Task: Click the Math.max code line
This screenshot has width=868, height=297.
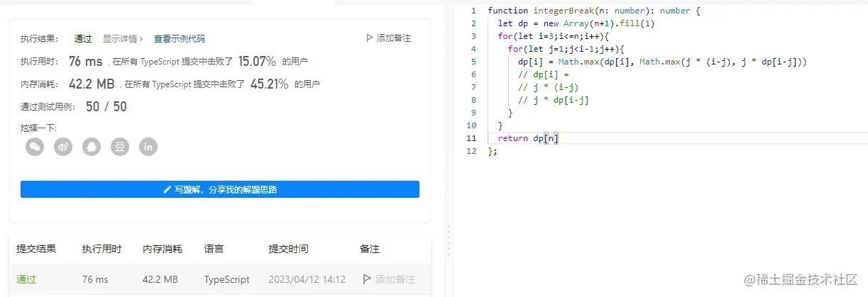Action: coord(662,62)
